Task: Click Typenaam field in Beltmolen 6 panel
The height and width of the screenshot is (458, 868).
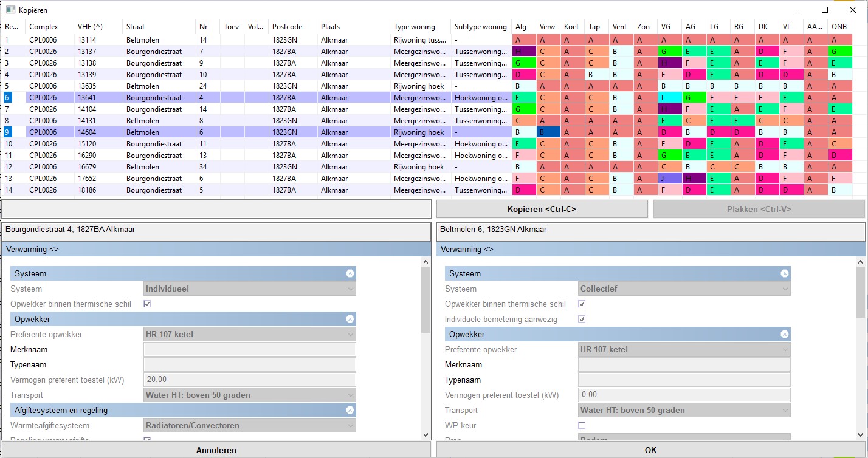Action: coord(684,380)
